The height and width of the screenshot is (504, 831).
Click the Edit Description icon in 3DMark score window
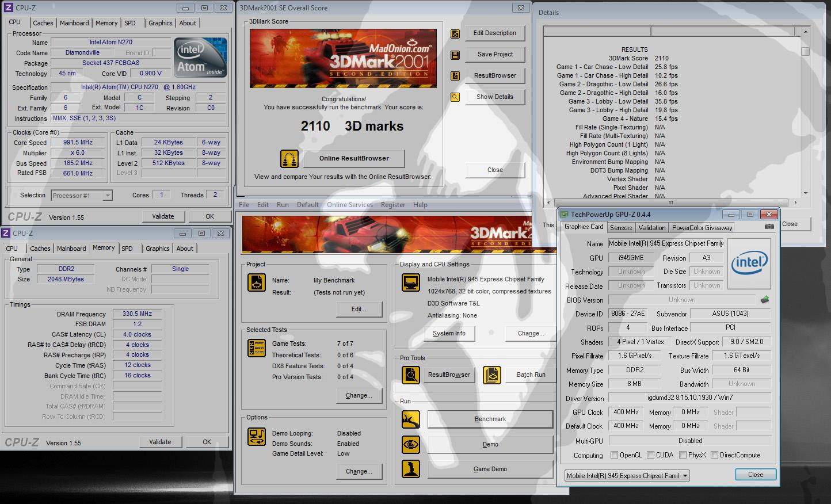click(455, 34)
